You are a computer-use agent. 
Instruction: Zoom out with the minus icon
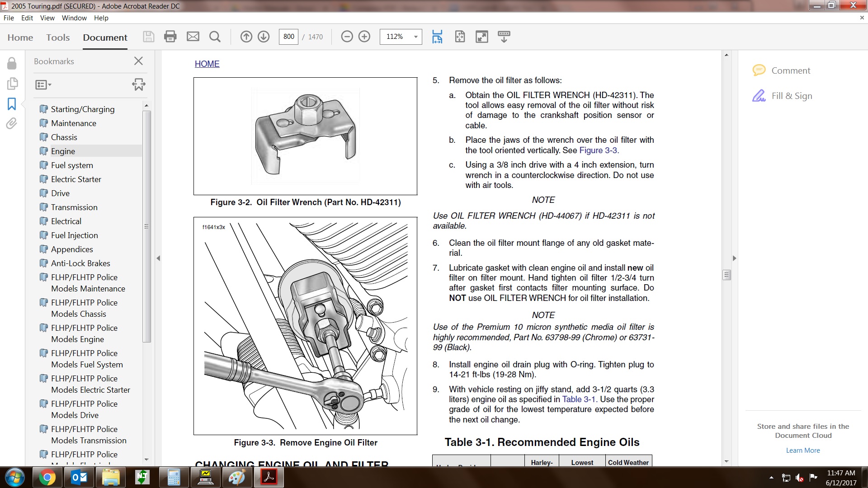(347, 37)
